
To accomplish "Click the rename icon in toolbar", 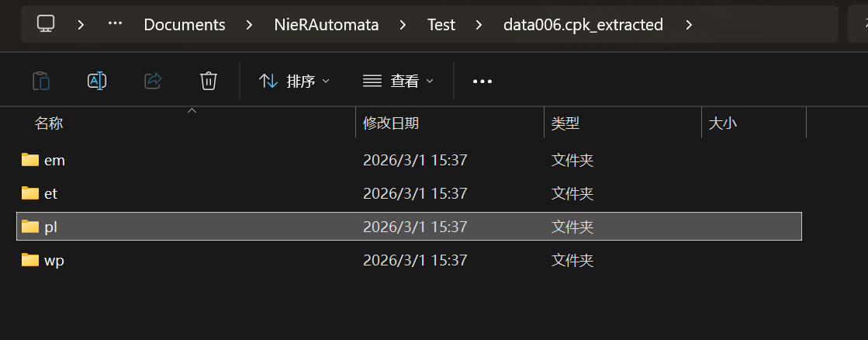I will point(97,81).
